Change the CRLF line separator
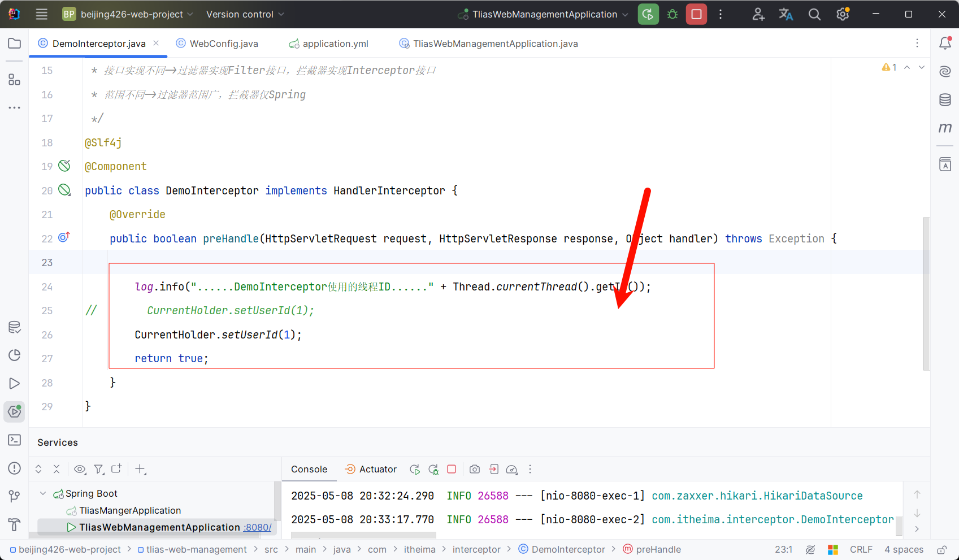Screen dimensions: 959x560 coord(861,549)
